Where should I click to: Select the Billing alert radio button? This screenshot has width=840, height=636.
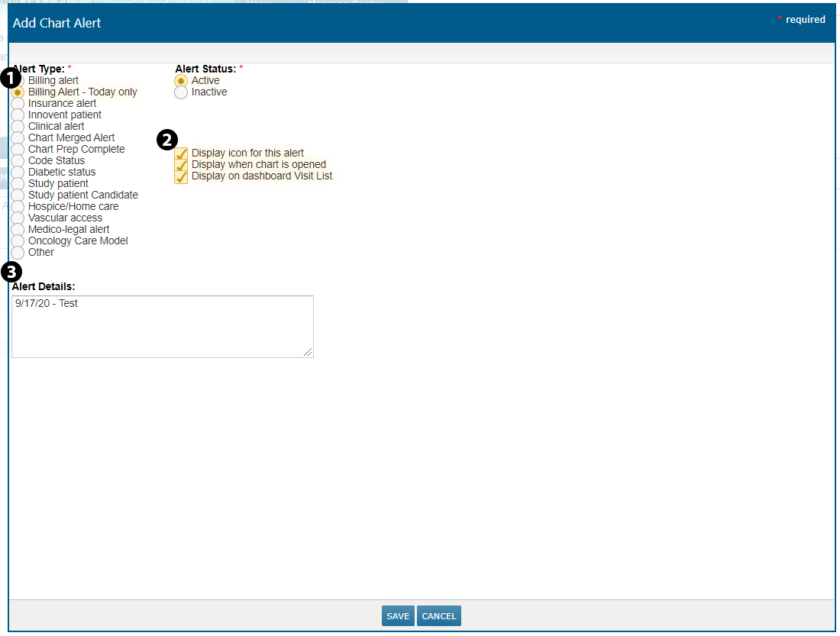point(19,81)
